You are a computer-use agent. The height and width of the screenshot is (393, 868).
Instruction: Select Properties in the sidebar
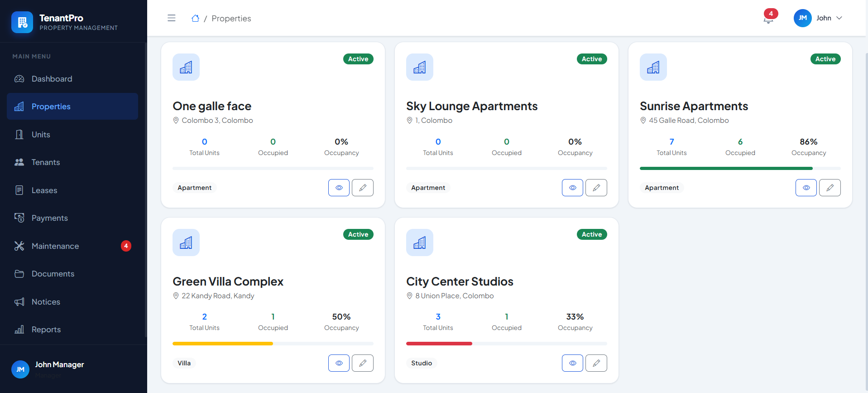(72, 107)
